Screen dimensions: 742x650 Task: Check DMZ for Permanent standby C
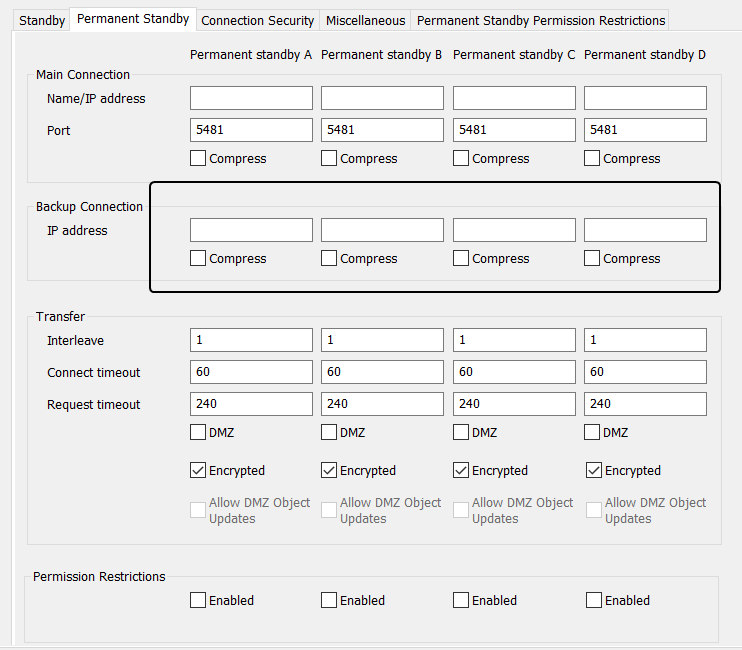click(x=461, y=432)
